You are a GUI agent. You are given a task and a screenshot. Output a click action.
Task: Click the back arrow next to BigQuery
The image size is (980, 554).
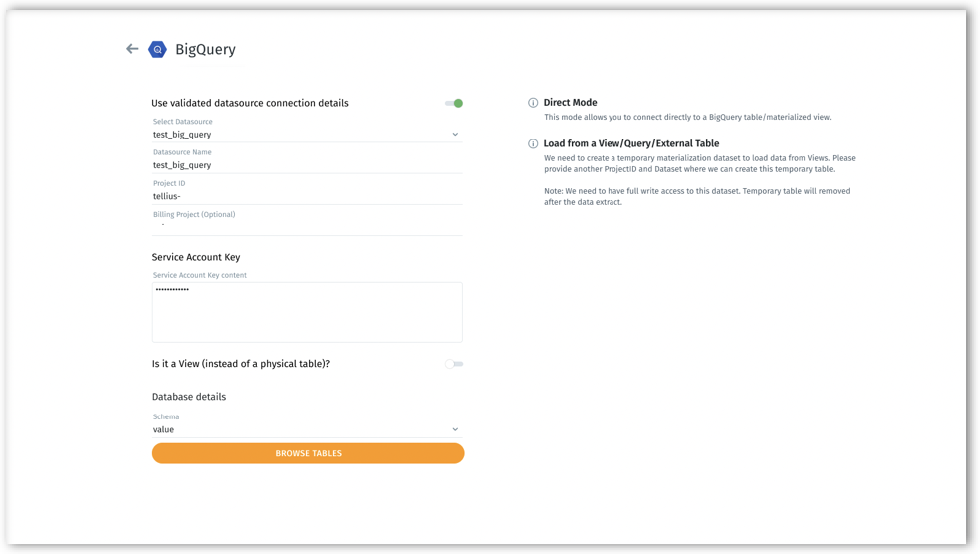click(132, 49)
